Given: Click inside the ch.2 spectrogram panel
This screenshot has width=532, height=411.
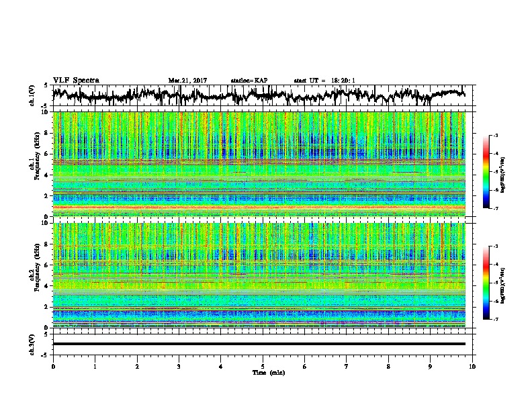Looking at the screenshot, I should [x=259, y=275].
